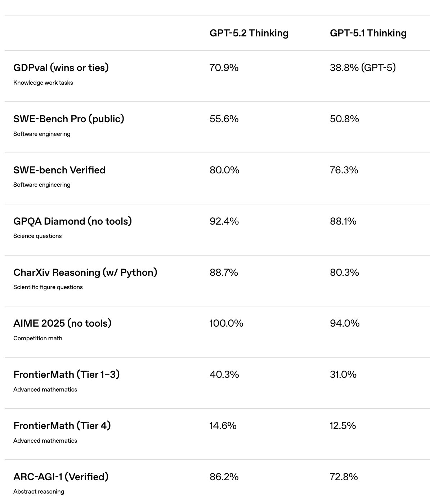Image resolution: width=430 pixels, height=504 pixels.
Task: Click the 70.9% GDPval score
Action: (224, 67)
